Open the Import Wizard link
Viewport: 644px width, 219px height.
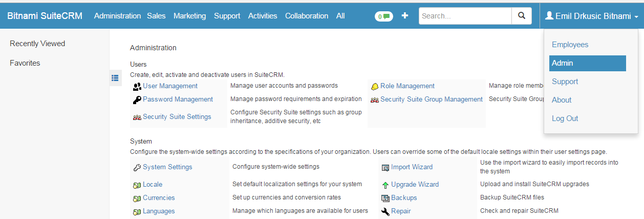[x=412, y=167]
